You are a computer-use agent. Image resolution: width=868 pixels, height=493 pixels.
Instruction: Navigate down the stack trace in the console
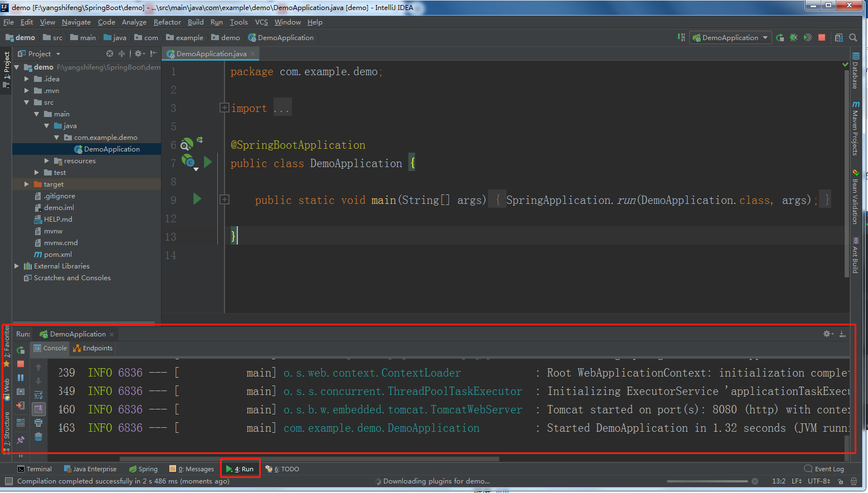38,380
